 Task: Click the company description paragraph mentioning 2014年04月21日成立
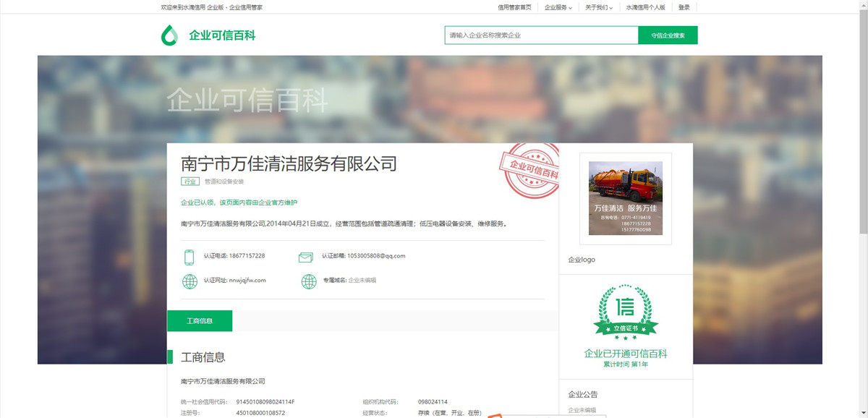pos(344,224)
